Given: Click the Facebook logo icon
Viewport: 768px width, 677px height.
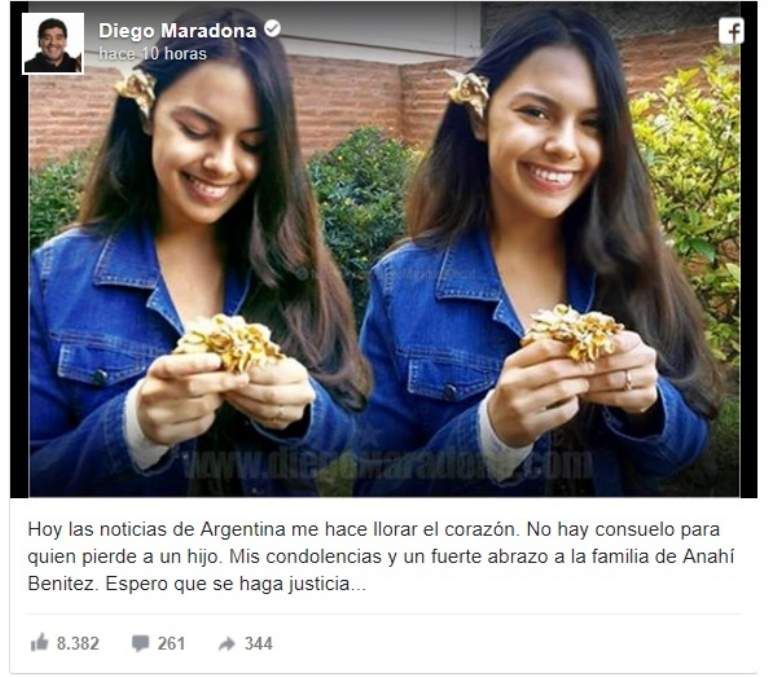Looking at the screenshot, I should click(x=731, y=31).
